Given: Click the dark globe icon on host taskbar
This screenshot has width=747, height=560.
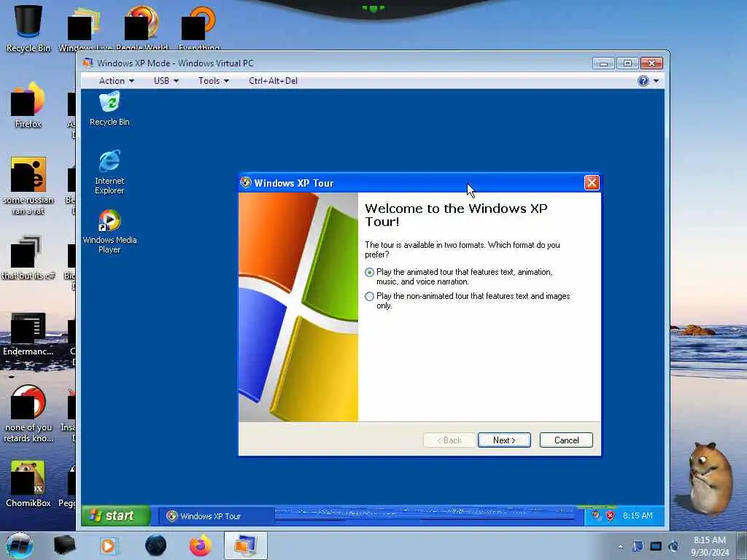Looking at the screenshot, I should click(156, 545).
